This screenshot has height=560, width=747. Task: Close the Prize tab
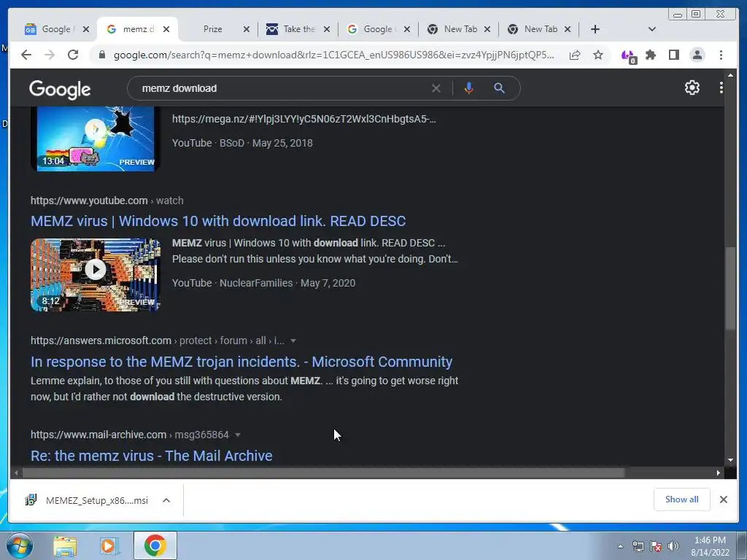tap(247, 29)
